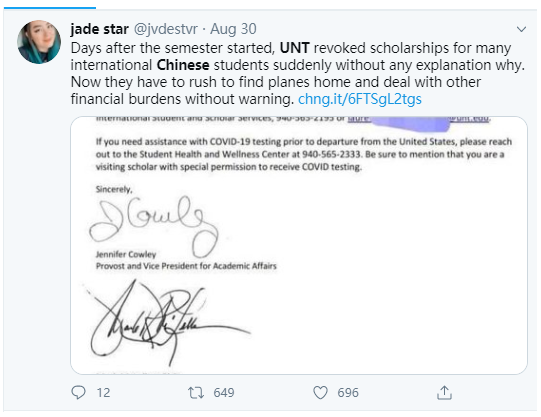The image size is (541, 417).
Task: Click the jade star display name
Action: (99, 29)
